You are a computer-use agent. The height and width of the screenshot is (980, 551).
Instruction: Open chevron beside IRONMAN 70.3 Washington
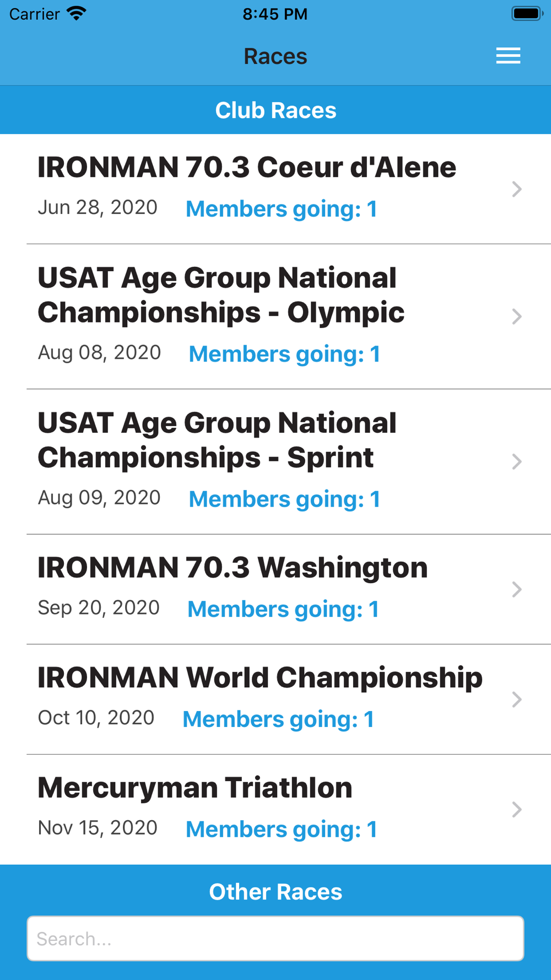[516, 589]
